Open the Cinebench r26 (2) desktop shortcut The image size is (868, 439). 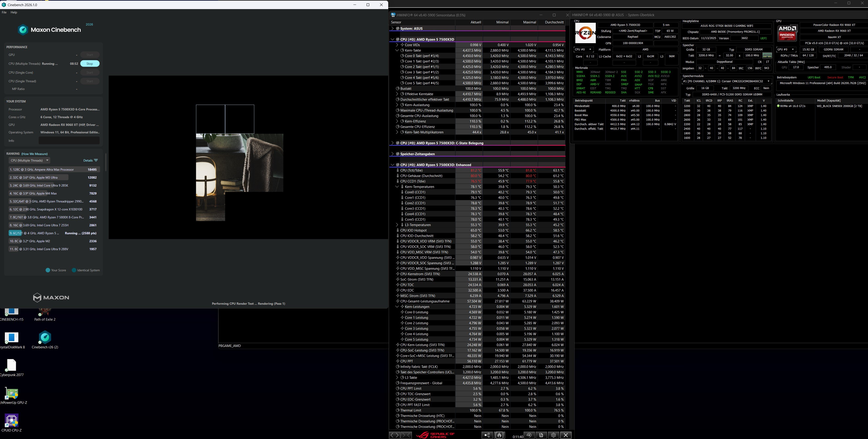(x=45, y=338)
